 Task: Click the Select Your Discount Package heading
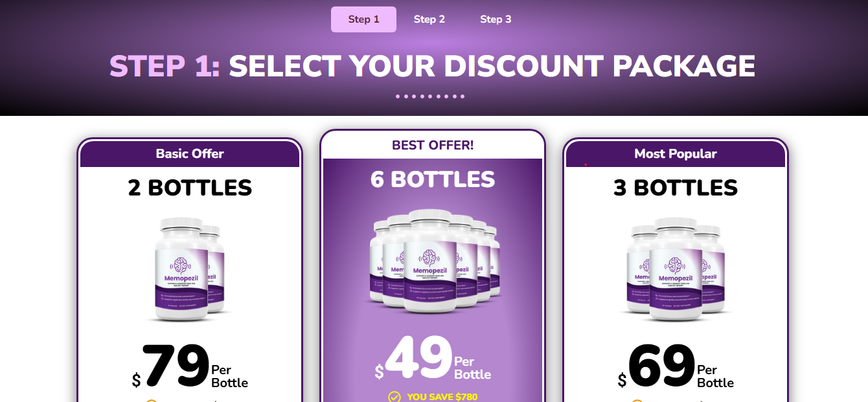point(432,66)
